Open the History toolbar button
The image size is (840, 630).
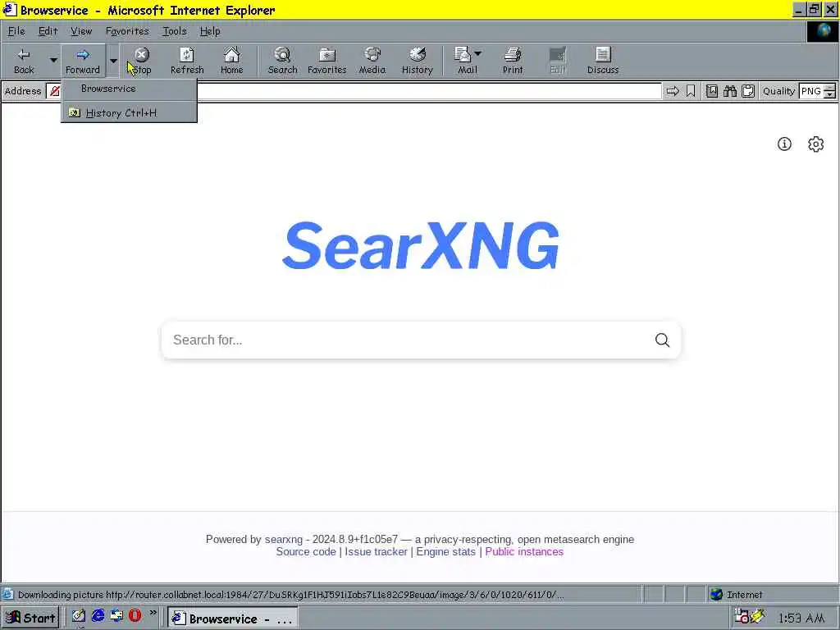click(417, 61)
